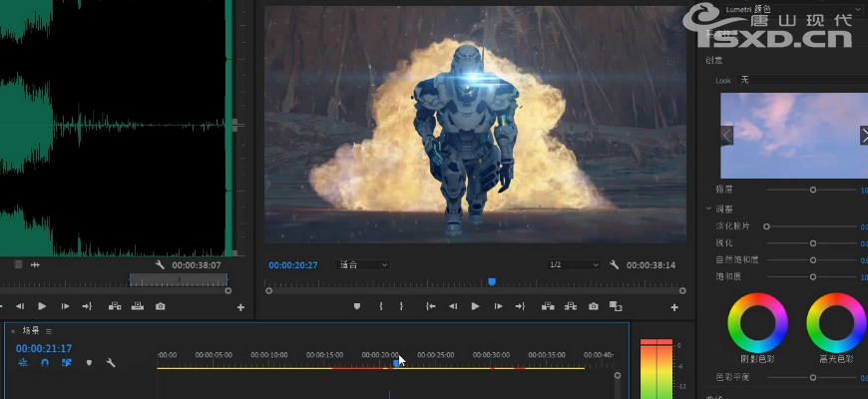The height and width of the screenshot is (399, 868).
Task: Show previous Look preset with left arrow
Action: (727, 135)
